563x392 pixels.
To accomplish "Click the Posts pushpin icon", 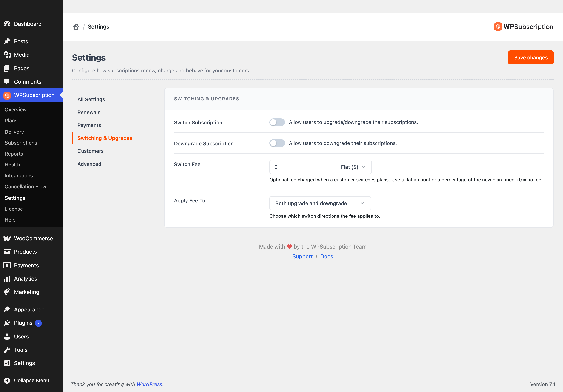I will coord(7,41).
